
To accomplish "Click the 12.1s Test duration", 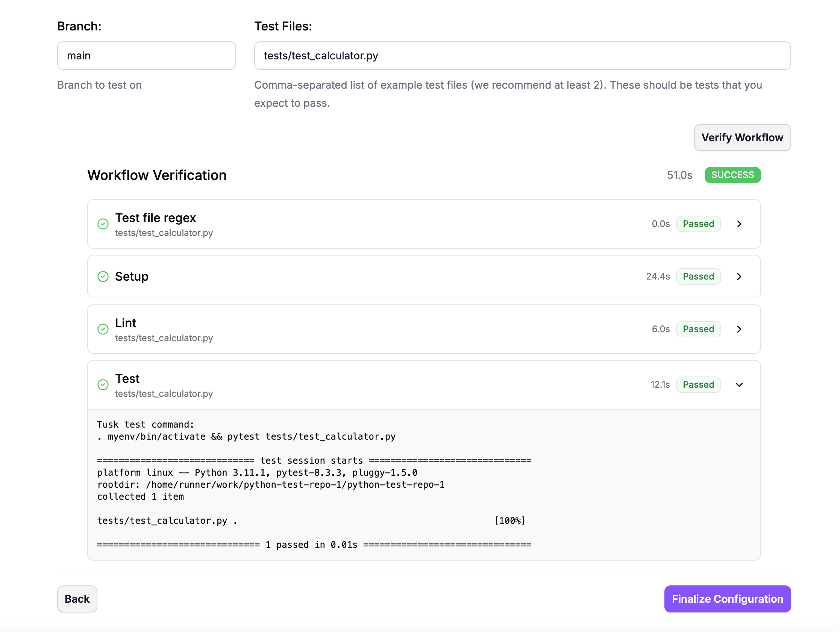I will (660, 384).
